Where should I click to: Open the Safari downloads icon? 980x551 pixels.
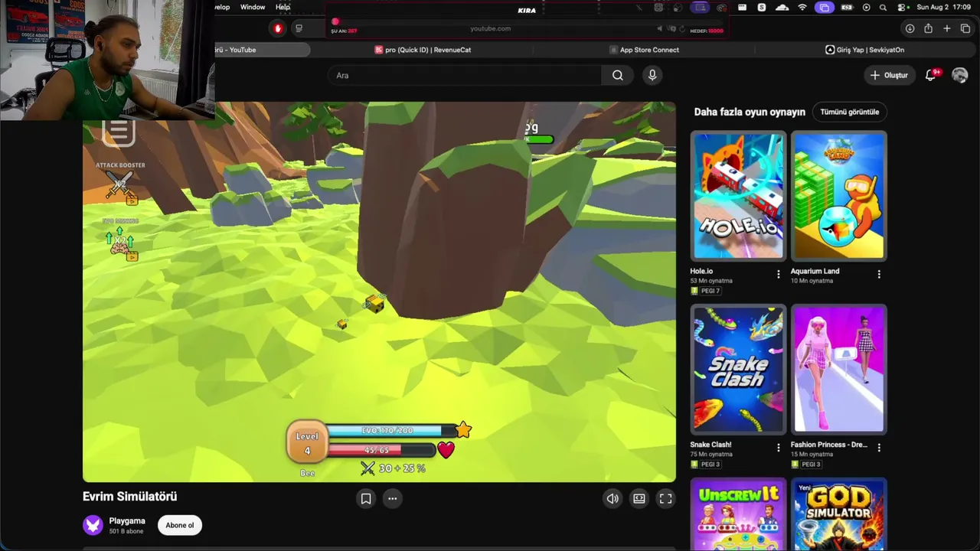910,28
